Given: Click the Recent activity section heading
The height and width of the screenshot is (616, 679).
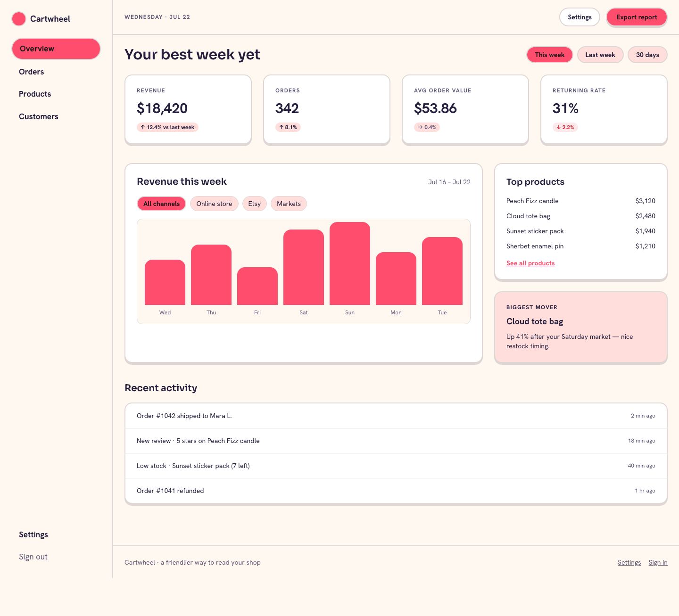Looking at the screenshot, I should 161,388.
